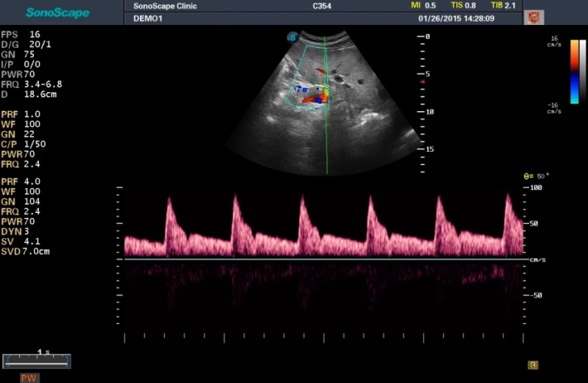Click the abdomen exam preset icon

pyautogui.click(x=534, y=17)
